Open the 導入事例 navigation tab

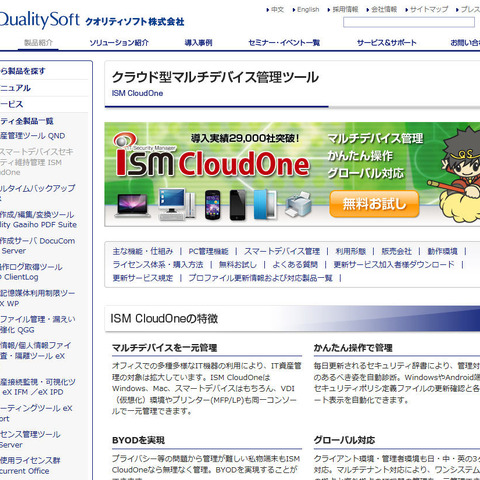point(198,43)
